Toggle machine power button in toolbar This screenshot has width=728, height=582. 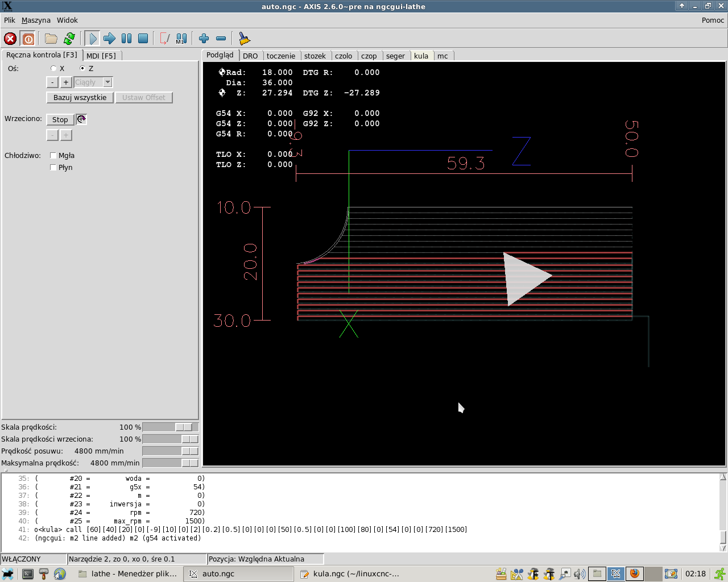(x=28, y=39)
